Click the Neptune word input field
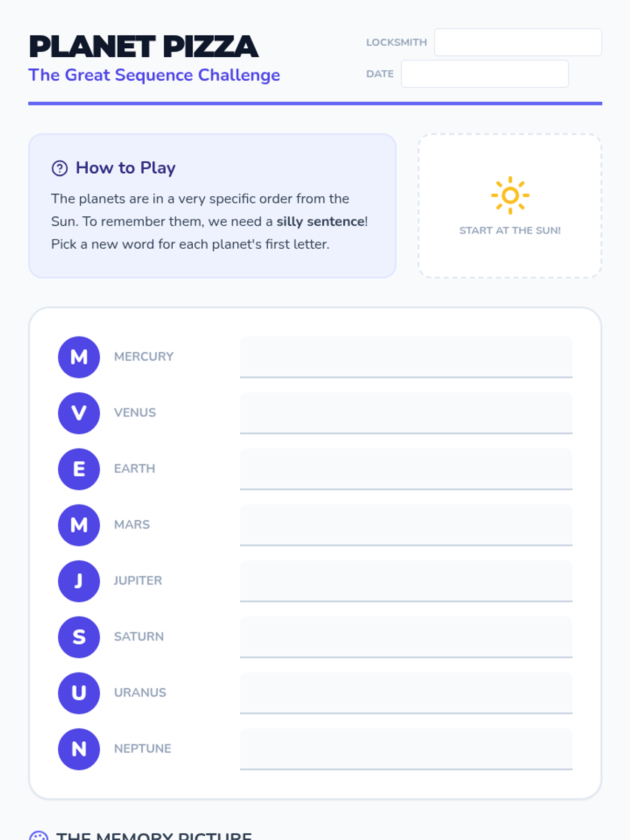 pyautogui.click(x=406, y=749)
